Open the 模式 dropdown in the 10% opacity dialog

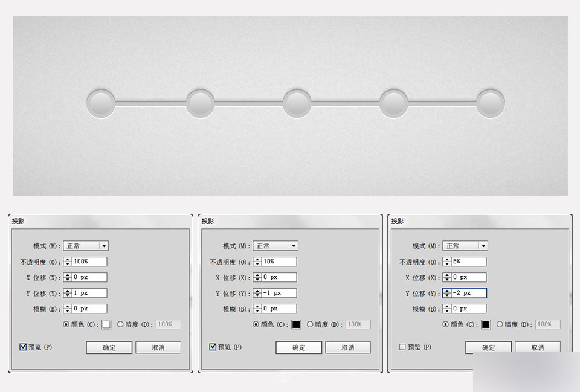[x=275, y=246]
